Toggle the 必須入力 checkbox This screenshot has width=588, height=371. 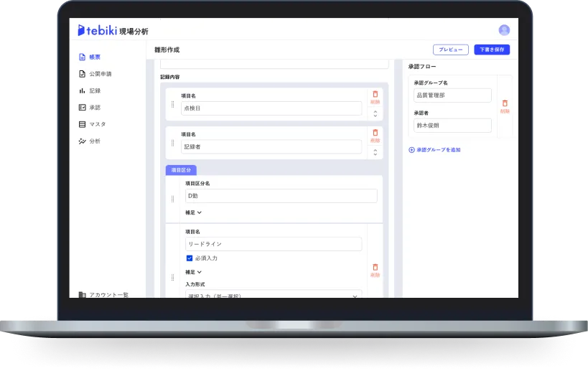pos(190,258)
